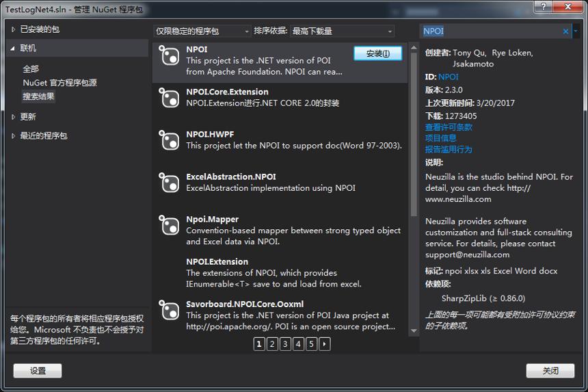The width and height of the screenshot is (588, 392).
Task: Select 全部 under online sources
Action: tap(31, 69)
